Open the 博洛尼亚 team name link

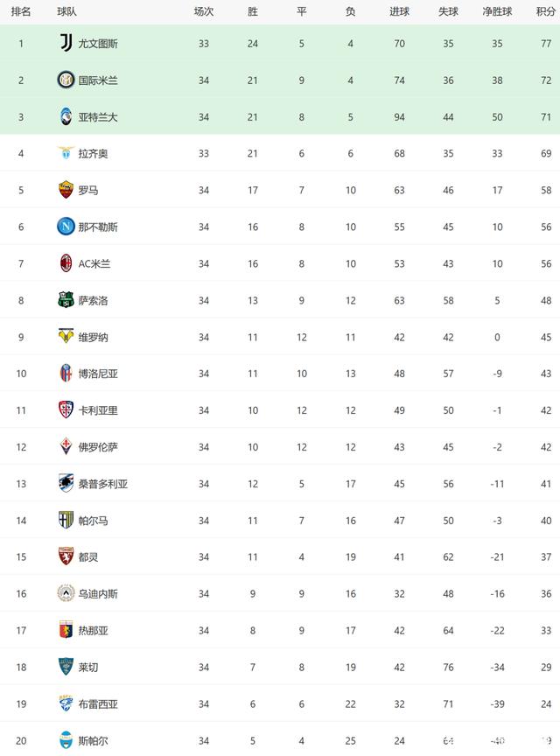point(98,374)
